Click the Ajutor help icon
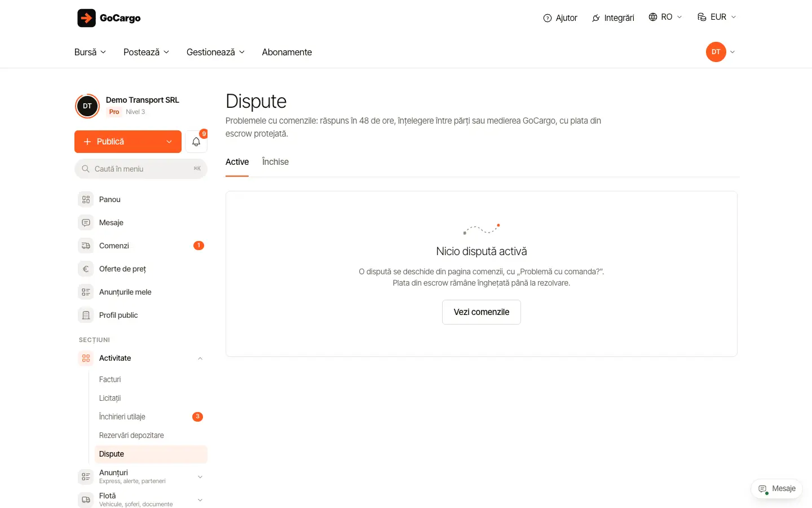Image resolution: width=812 pixels, height=508 pixels. tap(547, 18)
